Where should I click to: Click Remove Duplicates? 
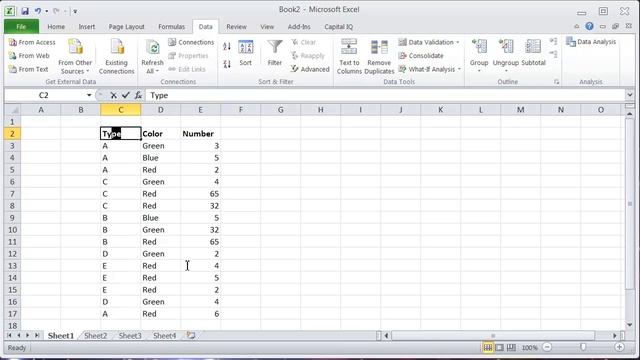click(x=379, y=57)
